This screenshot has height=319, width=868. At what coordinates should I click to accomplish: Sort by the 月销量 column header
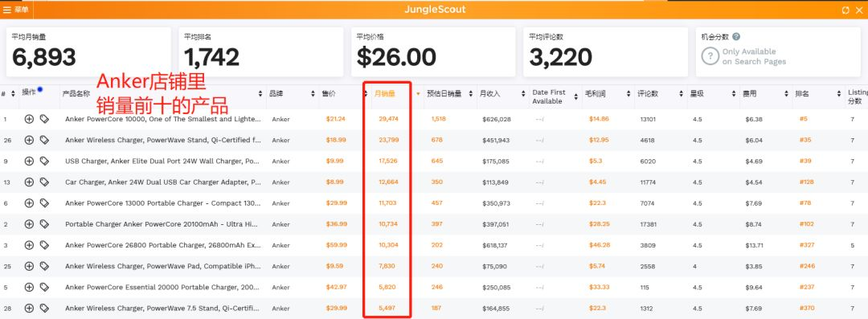[385, 94]
